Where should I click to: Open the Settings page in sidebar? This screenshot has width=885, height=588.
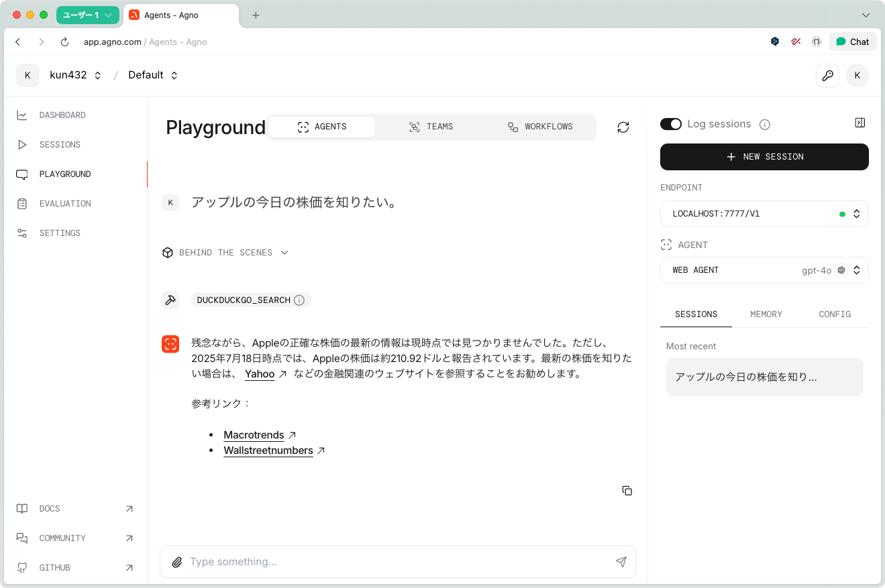(x=59, y=233)
